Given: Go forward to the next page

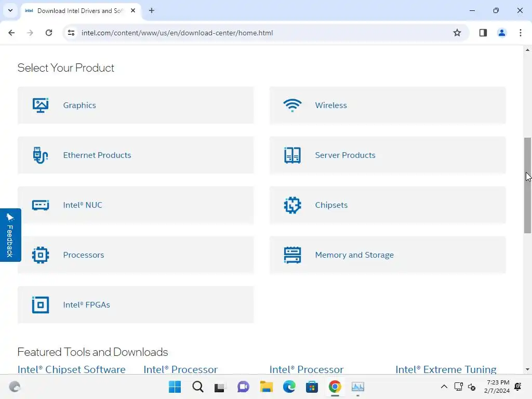Looking at the screenshot, I should coord(30,33).
